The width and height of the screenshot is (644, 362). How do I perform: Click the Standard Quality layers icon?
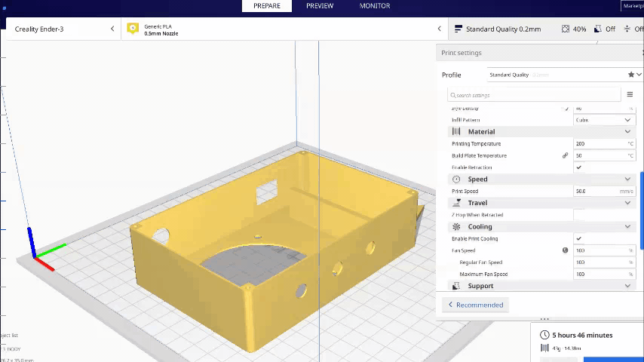point(458,29)
